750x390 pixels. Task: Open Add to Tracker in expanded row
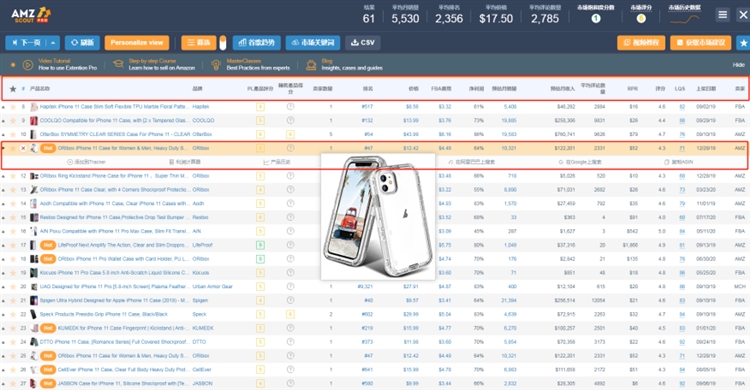coord(86,162)
